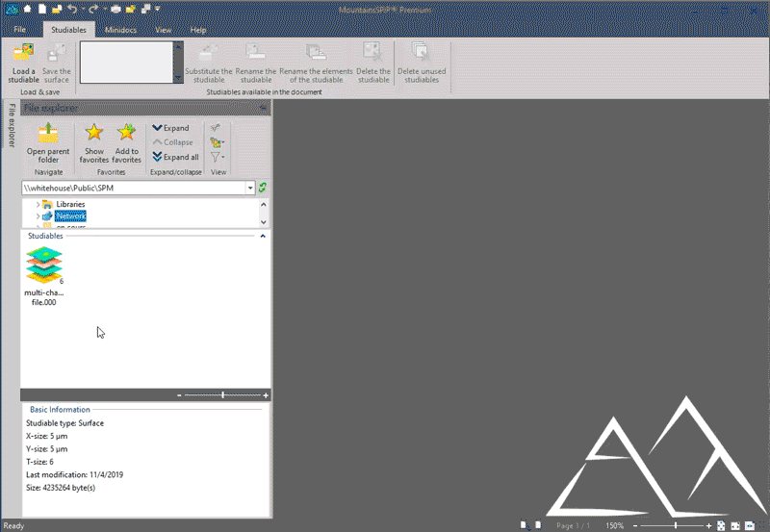Click thumbnail size plus button
This screenshot has width=770, height=532.
click(266, 395)
